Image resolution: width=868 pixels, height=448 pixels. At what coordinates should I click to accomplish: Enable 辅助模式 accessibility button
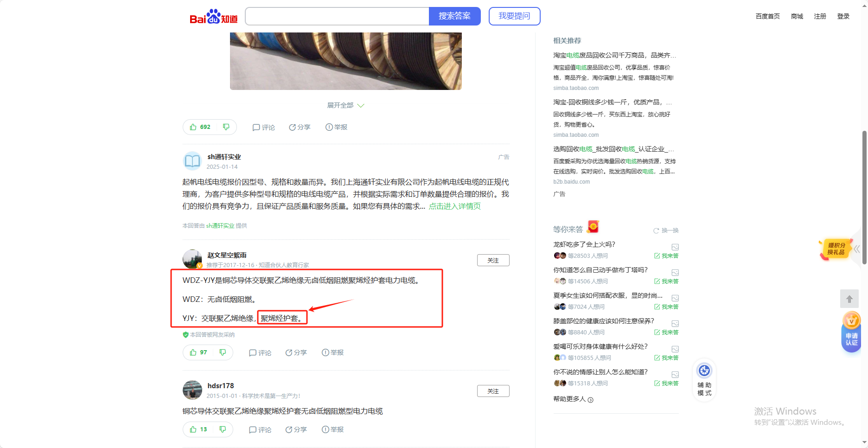point(704,380)
